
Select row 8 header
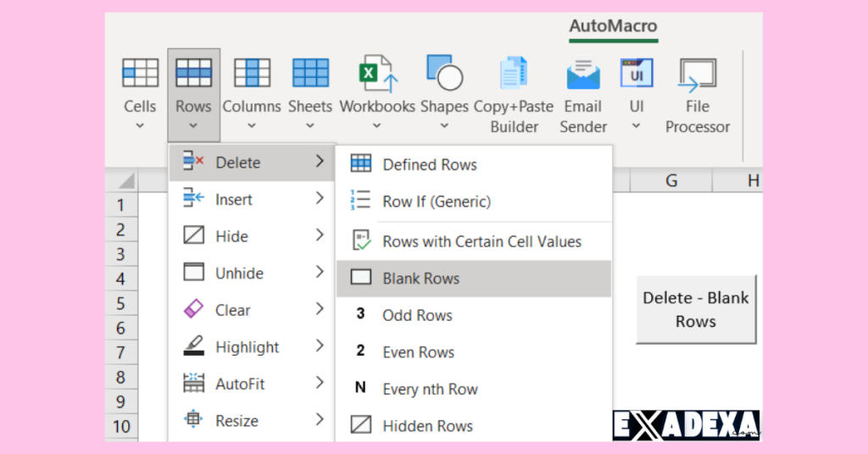coord(121,377)
